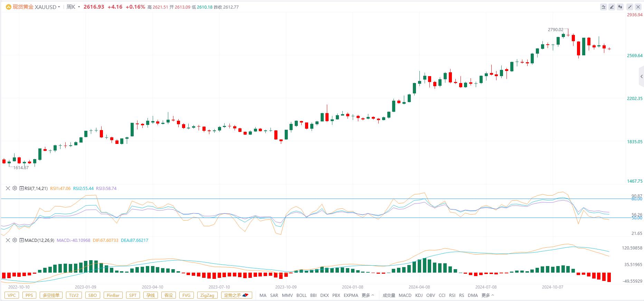
Task: Switch to BOLL main chart indicator
Action: tap(301, 295)
